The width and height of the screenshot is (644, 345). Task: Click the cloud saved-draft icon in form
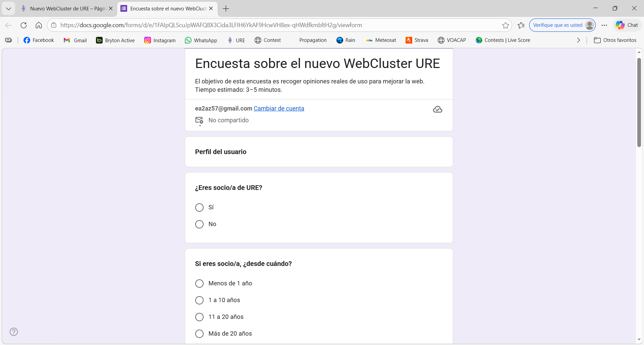point(437,110)
